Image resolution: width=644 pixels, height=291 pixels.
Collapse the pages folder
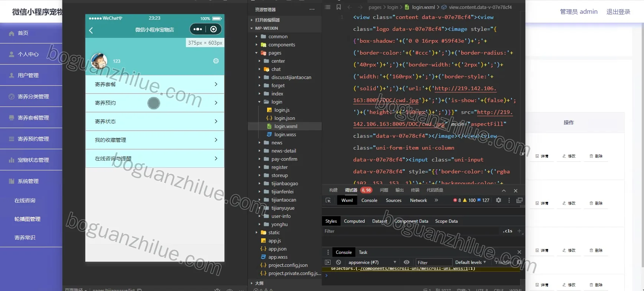point(275,53)
